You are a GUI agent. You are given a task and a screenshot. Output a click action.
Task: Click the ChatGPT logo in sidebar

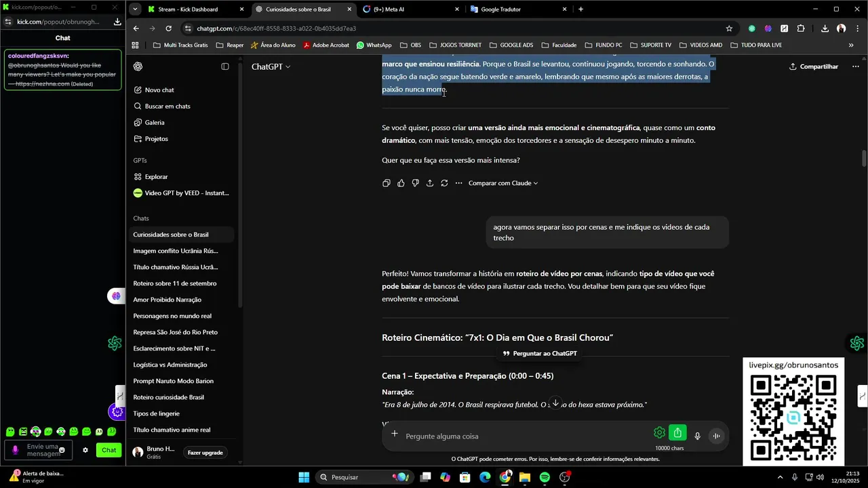click(138, 66)
